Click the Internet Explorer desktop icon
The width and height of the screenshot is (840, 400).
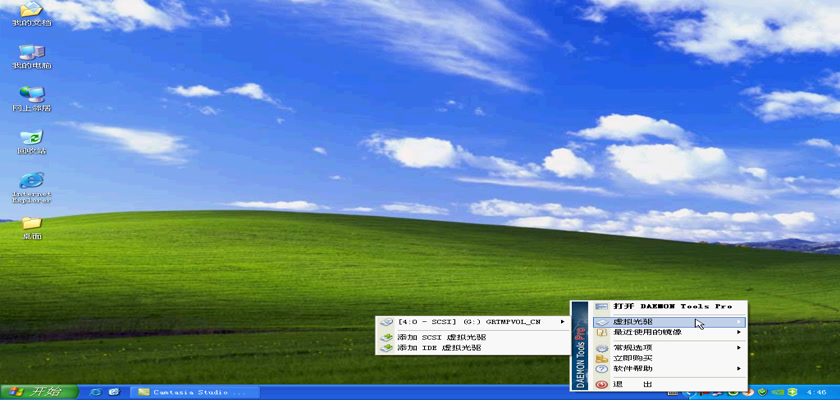31,181
